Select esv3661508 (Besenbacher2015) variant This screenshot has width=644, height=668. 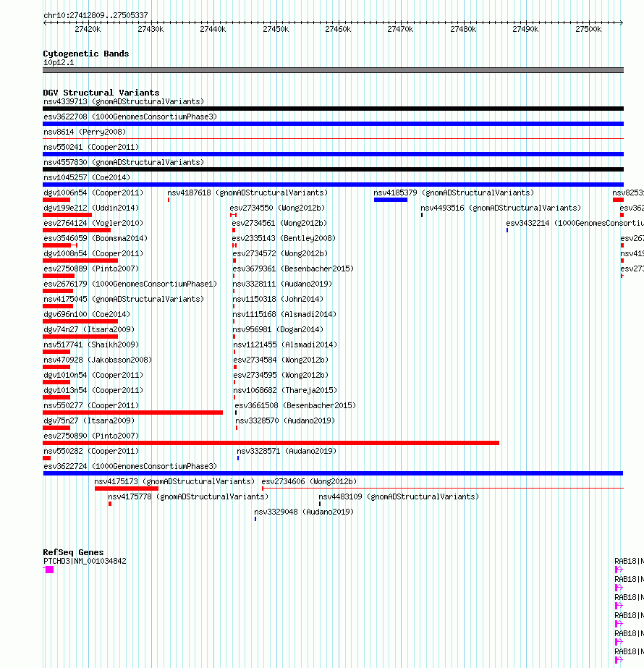tap(295, 405)
